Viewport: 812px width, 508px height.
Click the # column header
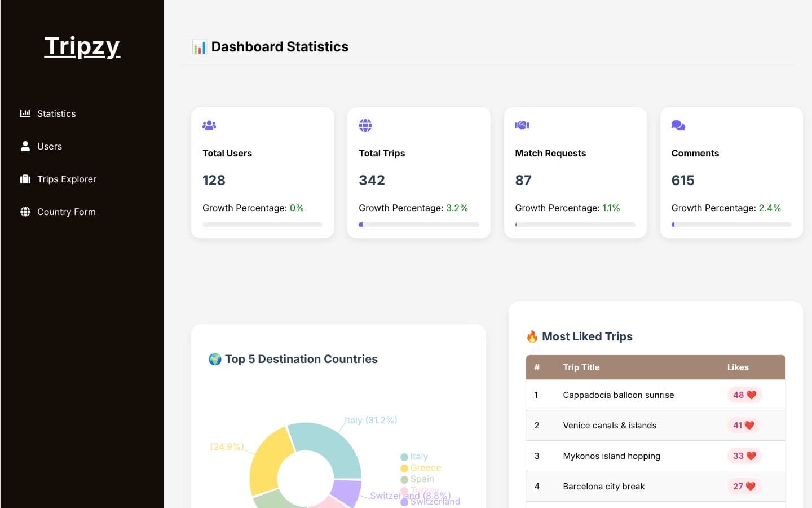point(537,367)
